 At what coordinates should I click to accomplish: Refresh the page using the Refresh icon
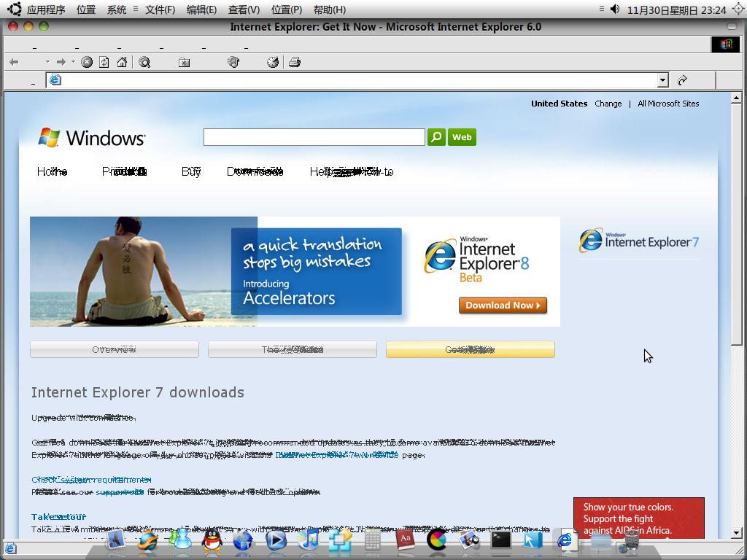pyautogui.click(x=104, y=63)
